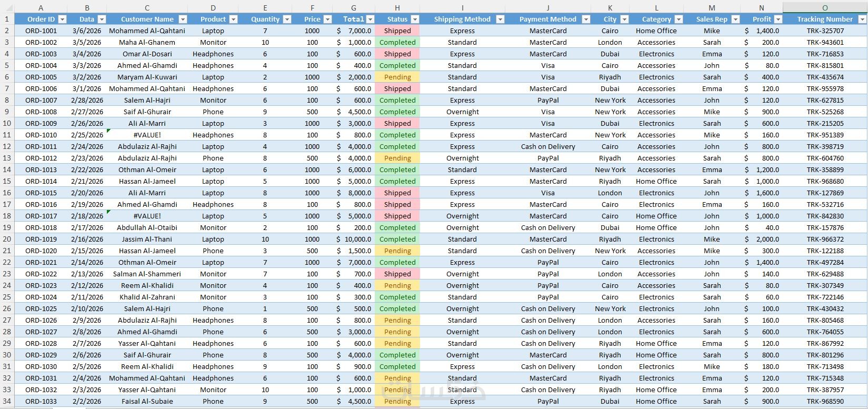The width and height of the screenshot is (868, 409).
Task: Open the Category filter dropdown
Action: click(x=679, y=19)
